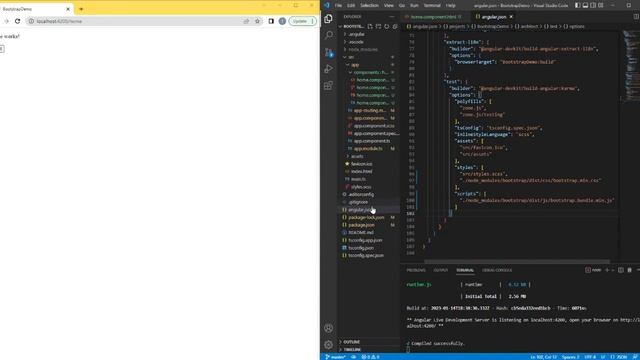640x360 pixels.
Task: Open index.html in Explorer
Action: [x=361, y=171]
